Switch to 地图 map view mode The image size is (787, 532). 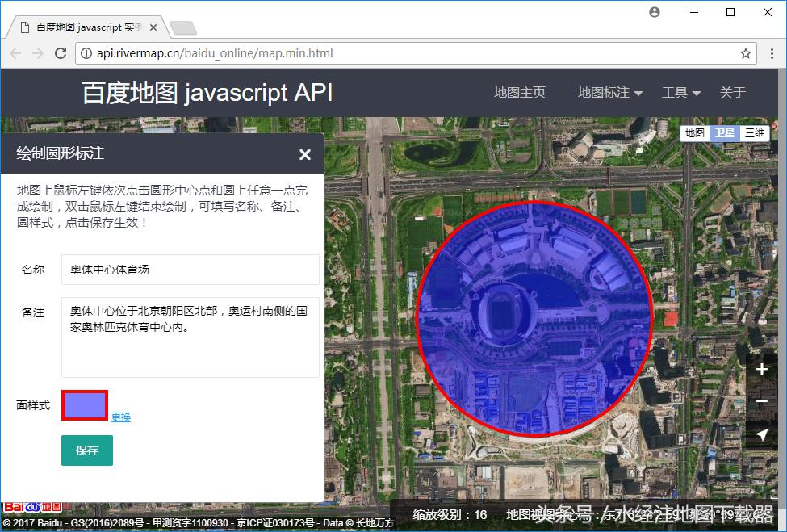click(693, 133)
